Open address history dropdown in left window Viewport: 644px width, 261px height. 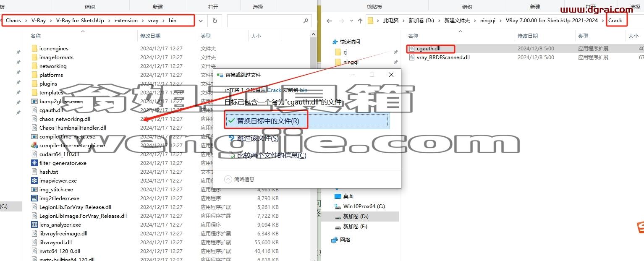coord(201,21)
